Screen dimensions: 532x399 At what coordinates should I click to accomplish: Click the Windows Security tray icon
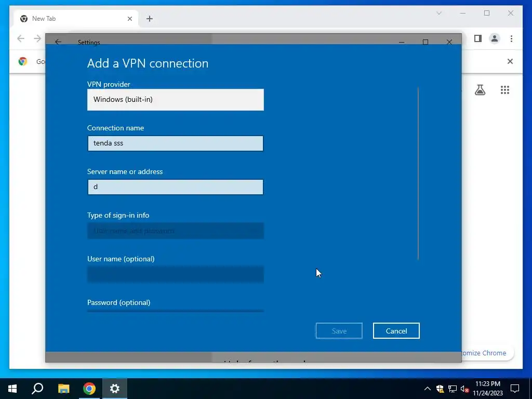click(440, 389)
